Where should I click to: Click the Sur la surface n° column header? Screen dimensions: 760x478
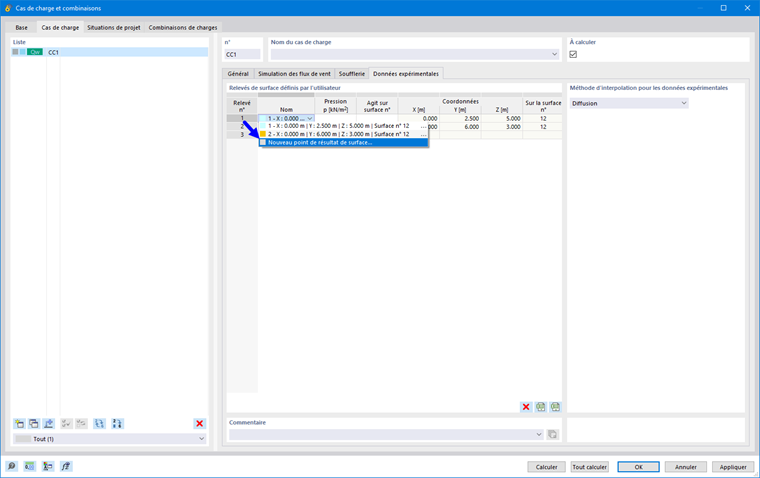pos(543,106)
